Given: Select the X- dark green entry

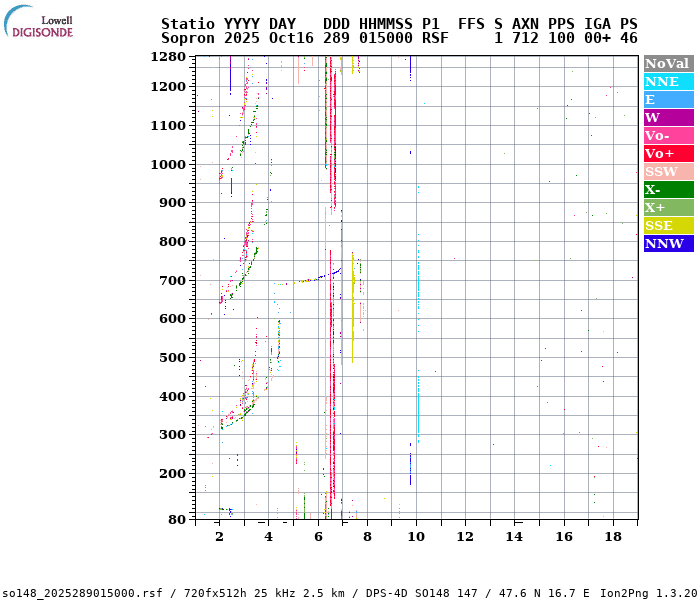Looking at the screenshot, I should (668, 189).
